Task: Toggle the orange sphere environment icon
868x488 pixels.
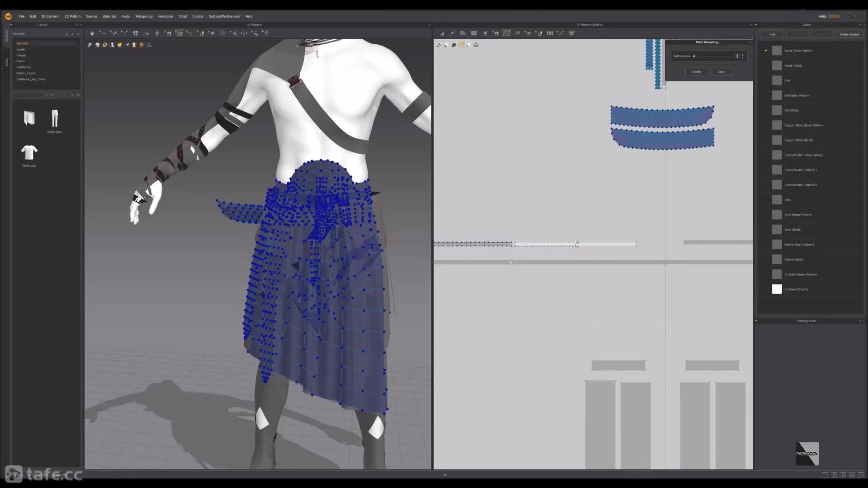Action: pyautogui.click(x=142, y=45)
